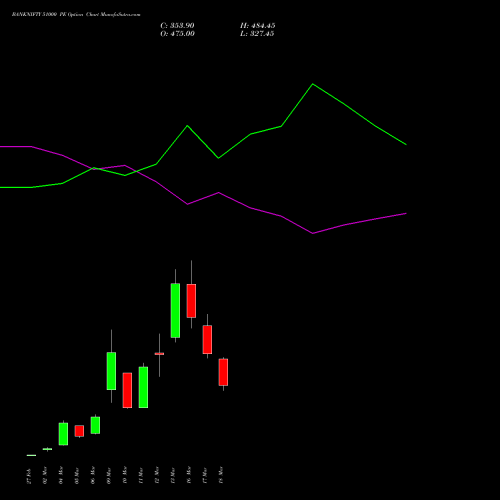
Task: Click the green candlestick for 04 Mar
Action: (63, 434)
